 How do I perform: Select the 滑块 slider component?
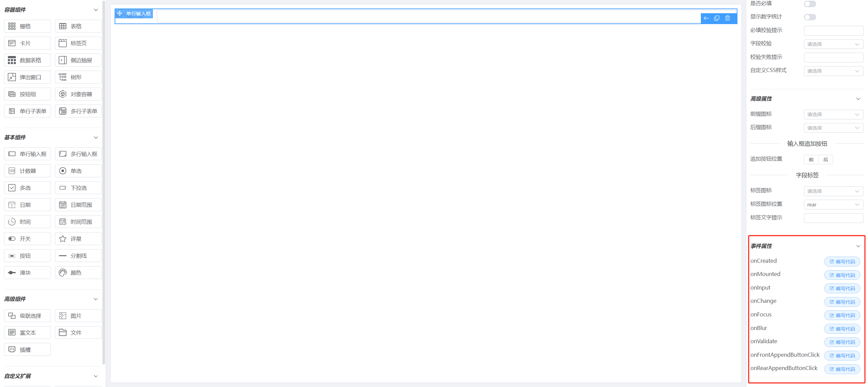27,273
